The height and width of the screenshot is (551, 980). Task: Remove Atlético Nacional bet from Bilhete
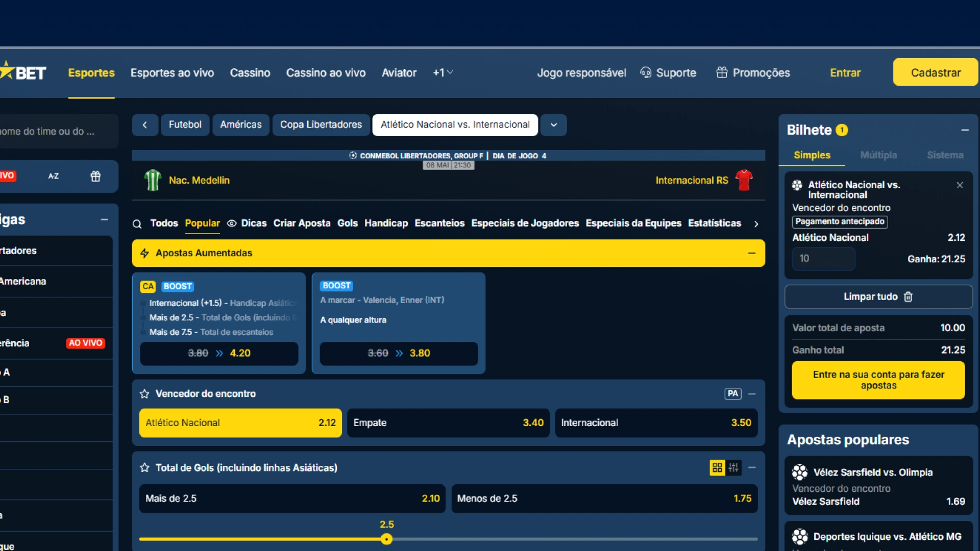960,185
